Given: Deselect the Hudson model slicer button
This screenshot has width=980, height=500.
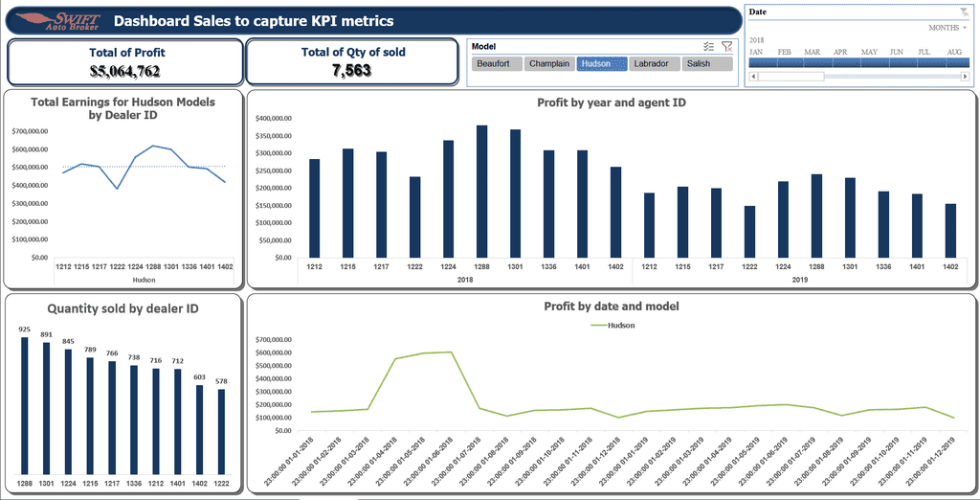Looking at the screenshot, I should (602, 64).
